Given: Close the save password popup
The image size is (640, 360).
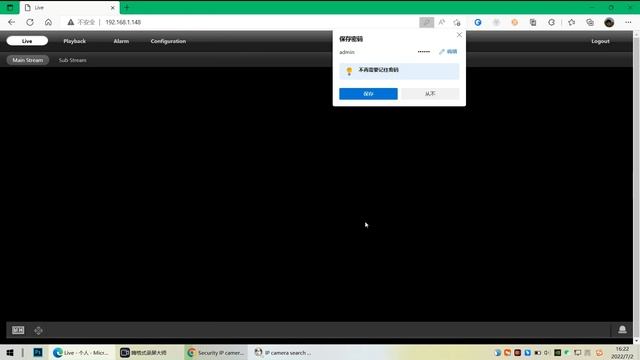Looking at the screenshot, I should (x=459, y=35).
